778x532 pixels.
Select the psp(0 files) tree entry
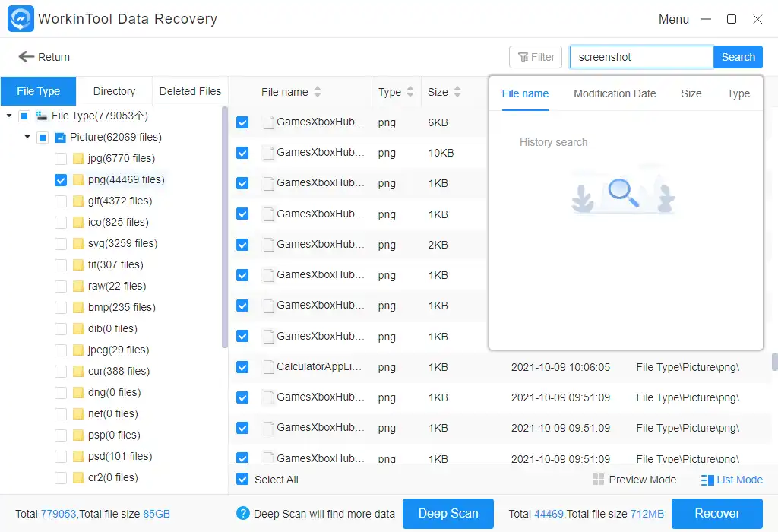pos(114,435)
